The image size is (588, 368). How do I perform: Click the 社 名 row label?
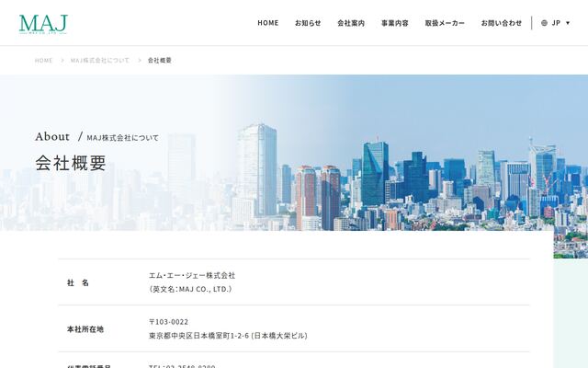click(78, 282)
